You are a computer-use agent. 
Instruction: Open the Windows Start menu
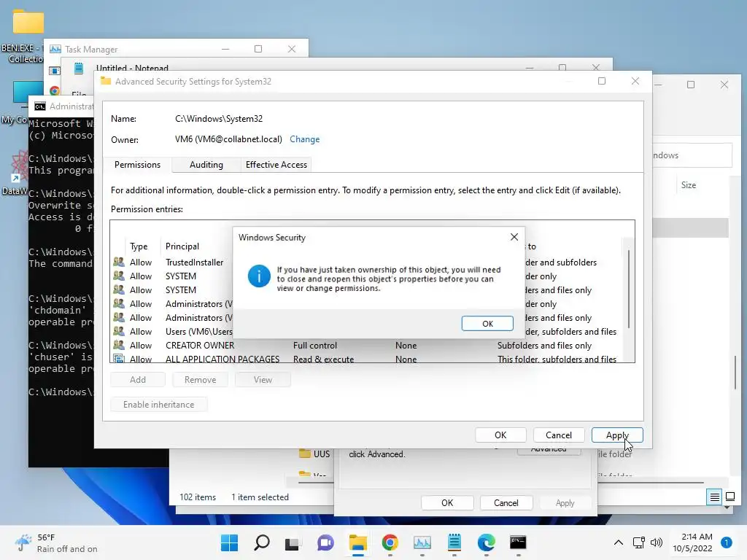(229, 542)
